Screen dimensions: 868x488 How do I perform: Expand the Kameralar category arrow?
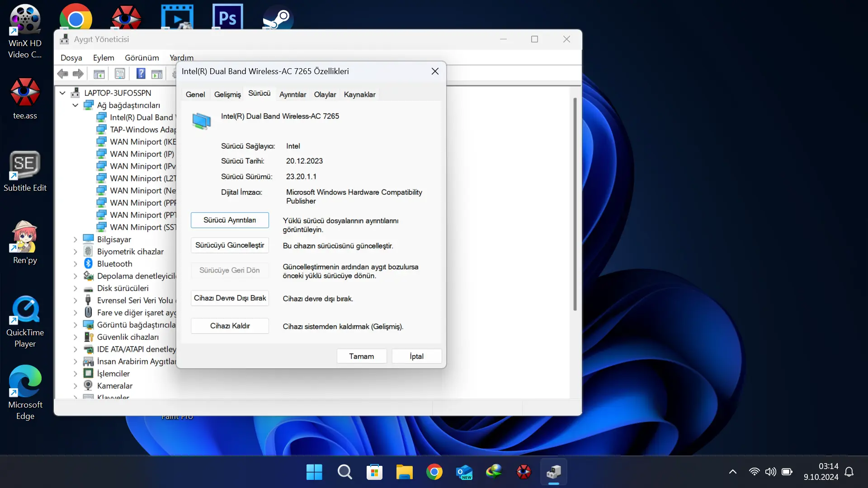(75, 386)
